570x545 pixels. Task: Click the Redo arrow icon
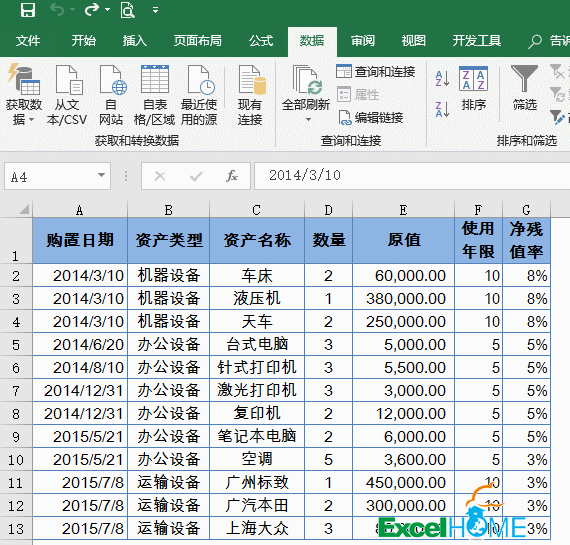92,10
